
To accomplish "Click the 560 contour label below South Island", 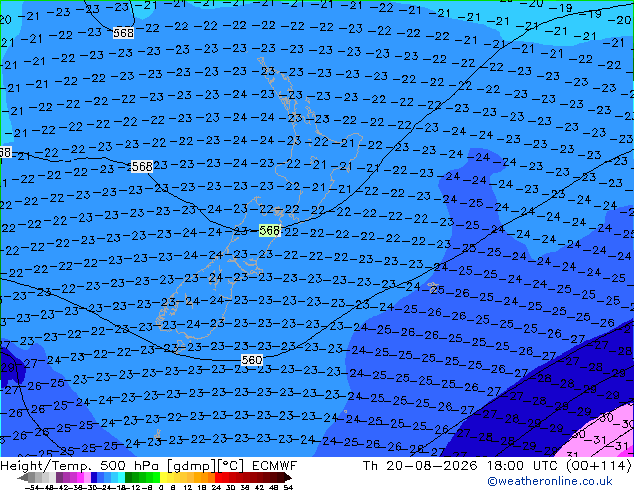I will point(251,360).
